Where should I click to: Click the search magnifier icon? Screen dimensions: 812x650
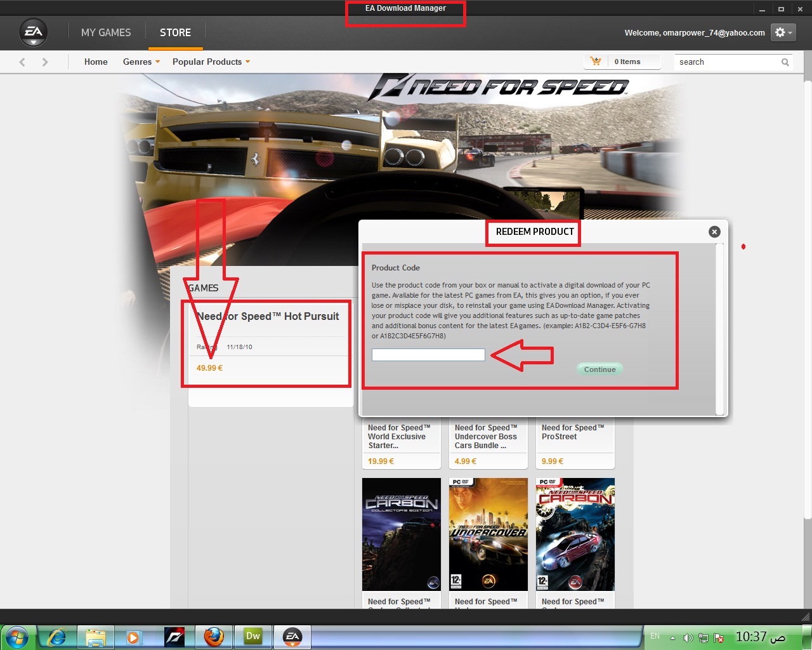click(x=785, y=62)
